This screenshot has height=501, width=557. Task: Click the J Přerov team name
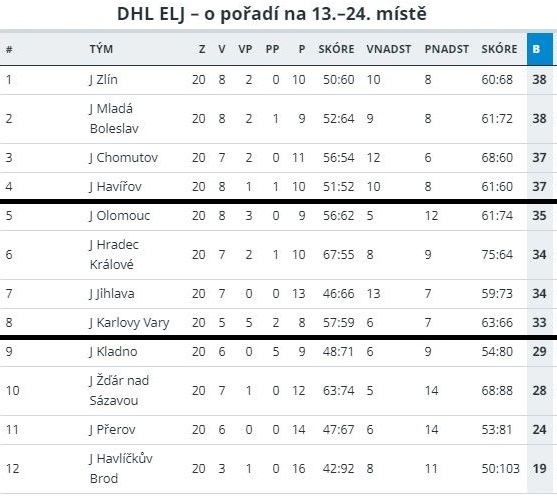112,430
